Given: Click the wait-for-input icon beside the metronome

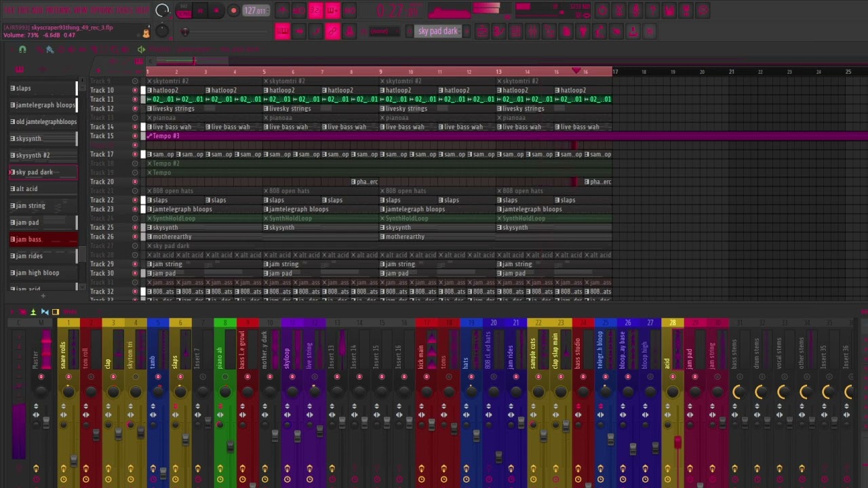Looking at the screenshot, I should point(299,10).
